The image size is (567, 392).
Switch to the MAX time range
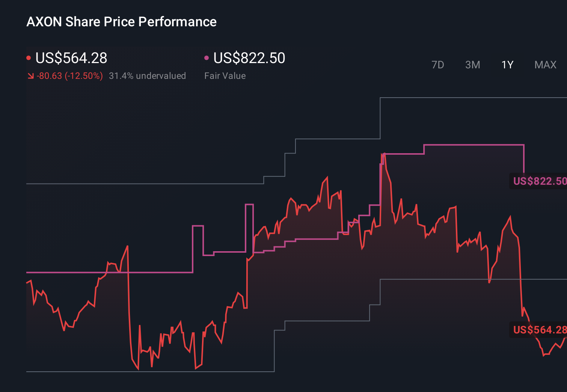click(x=545, y=65)
